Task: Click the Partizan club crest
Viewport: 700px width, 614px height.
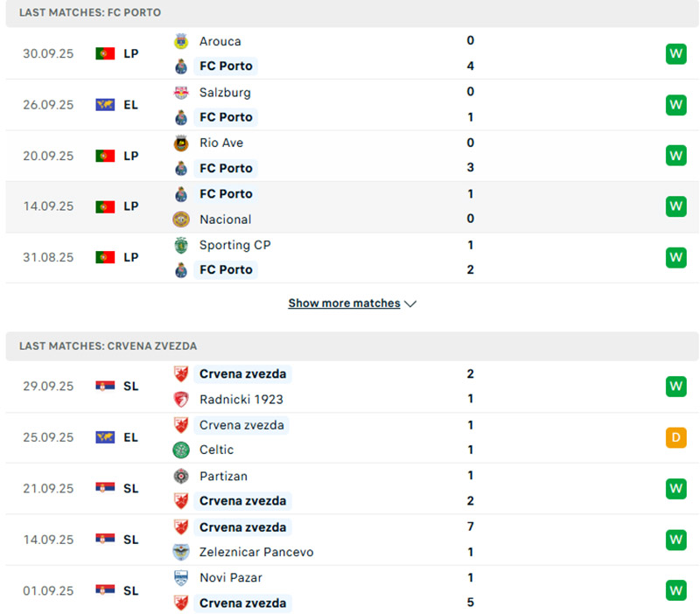Action: (181, 477)
